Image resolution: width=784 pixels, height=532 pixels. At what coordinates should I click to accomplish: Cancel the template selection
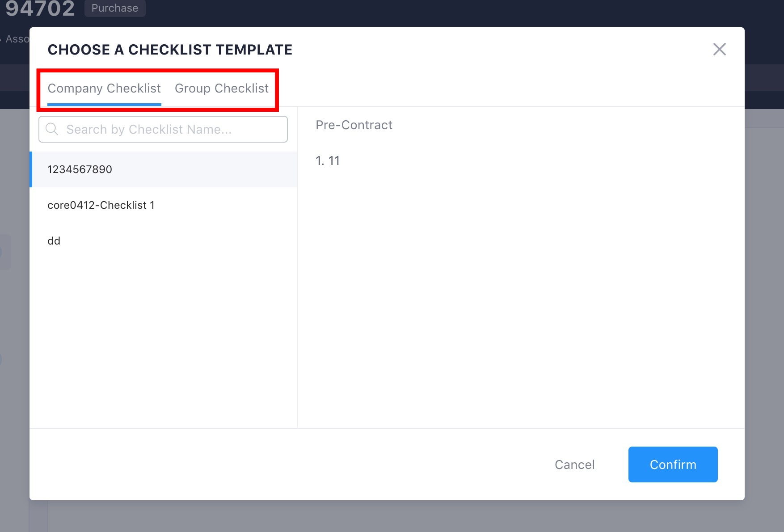coord(574,464)
